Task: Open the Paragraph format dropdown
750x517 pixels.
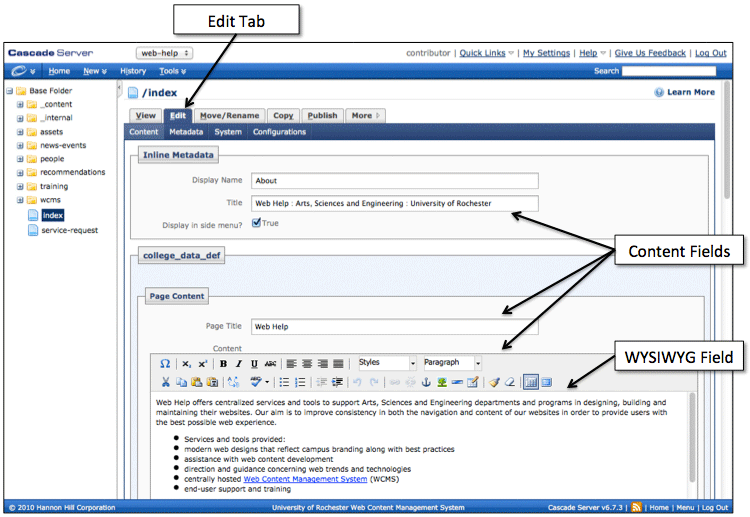Action: [452, 363]
